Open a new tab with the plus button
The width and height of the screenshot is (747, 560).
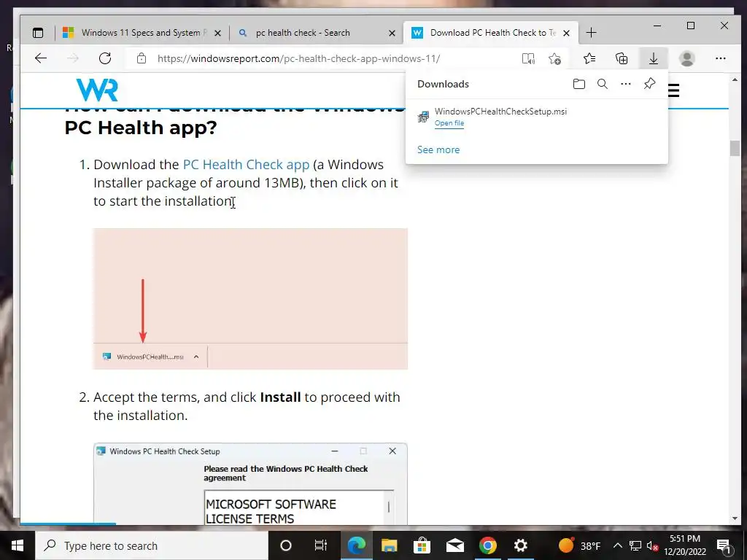591,33
